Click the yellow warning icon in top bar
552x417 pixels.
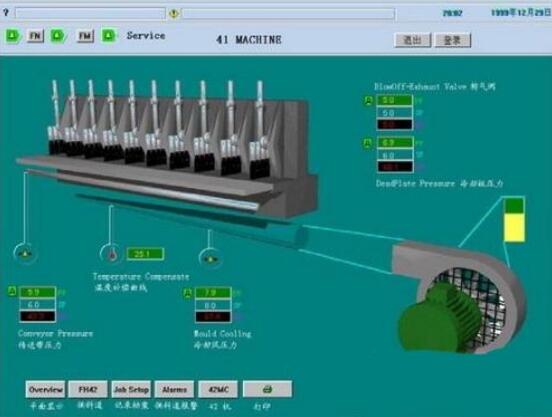(174, 13)
